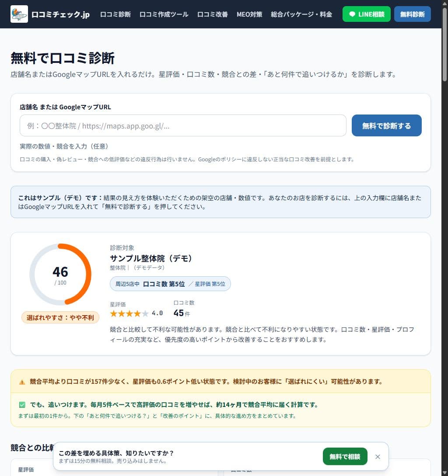Viewport: 448px width, 476px height.
Task: Click the green checkmark icon
Action: coord(22,405)
